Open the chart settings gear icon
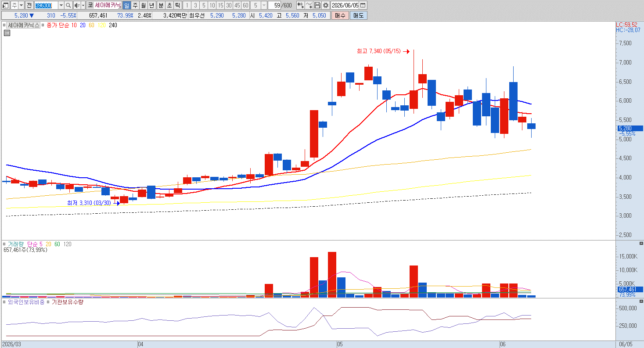The image size is (644, 348). click(325, 5)
